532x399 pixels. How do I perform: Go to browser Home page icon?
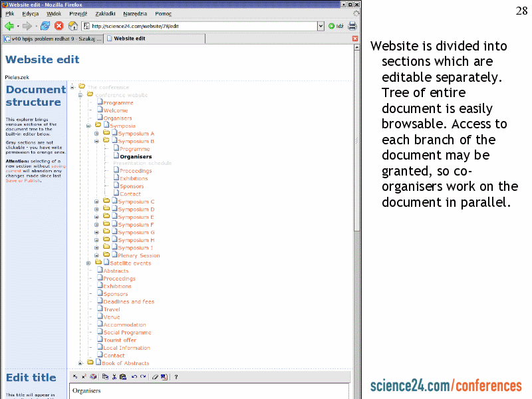tap(72, 26)
